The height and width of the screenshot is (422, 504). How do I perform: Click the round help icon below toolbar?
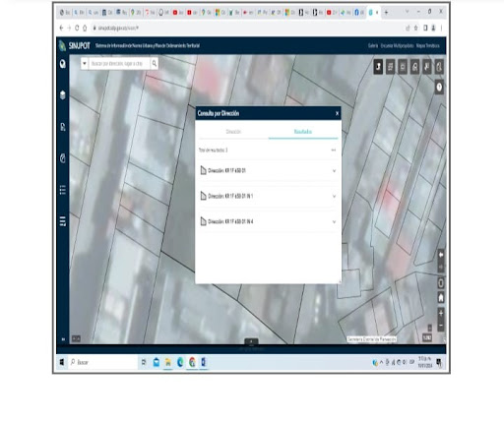coord(439,88)
